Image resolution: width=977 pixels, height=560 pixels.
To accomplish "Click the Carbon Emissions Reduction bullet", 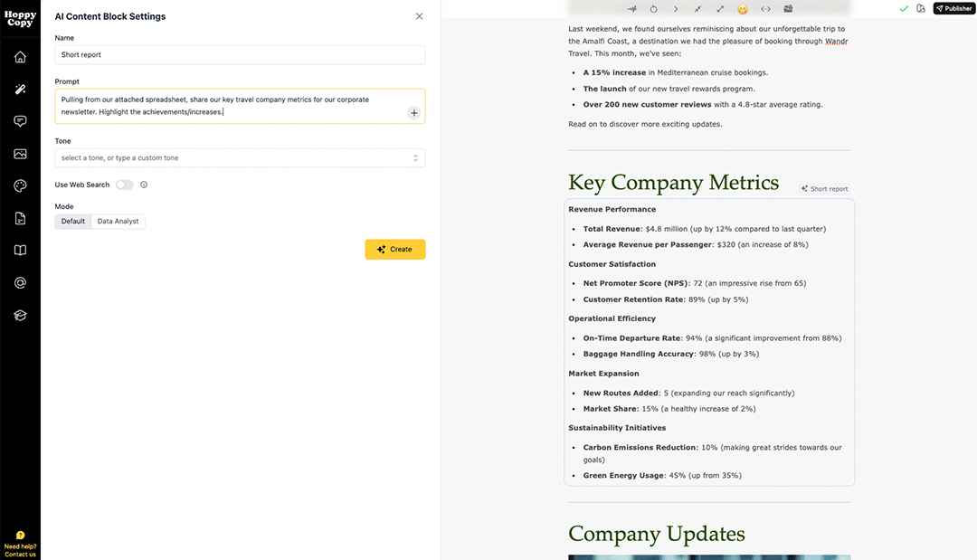I will [x=712, y=453].
